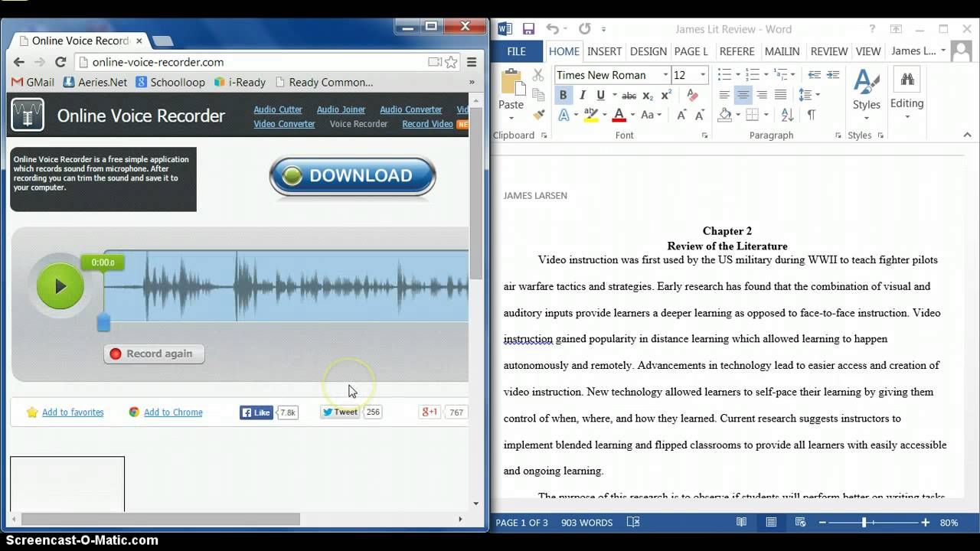Viewport: 980px width, 551px height.
Task: Open the FILE tab
Action: click(x=517, y=51)
